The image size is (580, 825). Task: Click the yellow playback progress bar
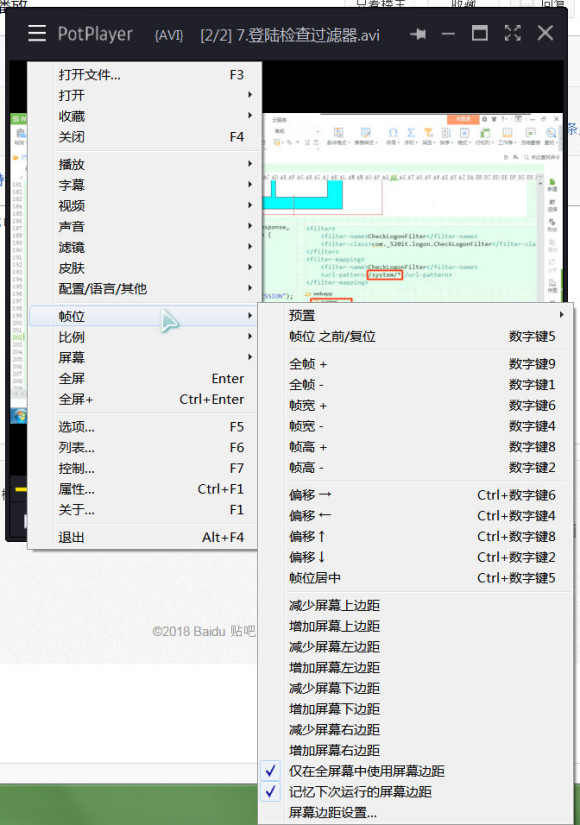[x=21, y=489]
